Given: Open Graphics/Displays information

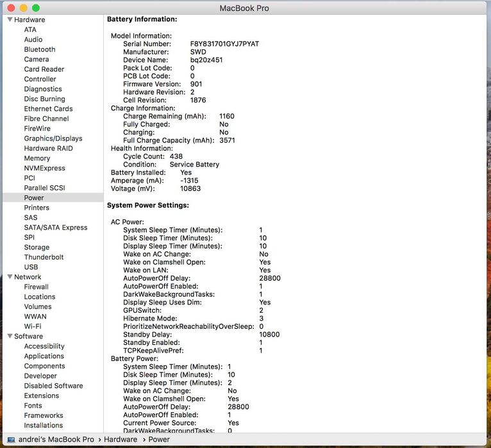Looking at the screenshot, I should pos(53,138).
